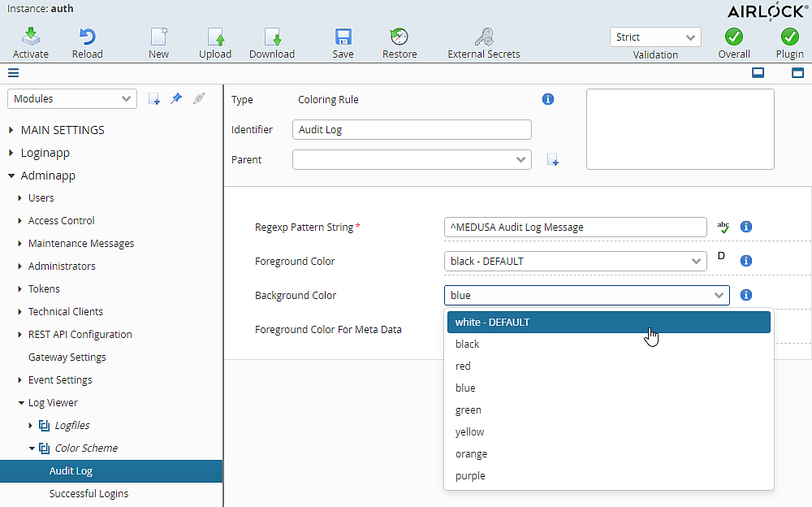Click the pin icon in sidebar
This screenshot has width=812, height=507.
[x=176, y=98]
